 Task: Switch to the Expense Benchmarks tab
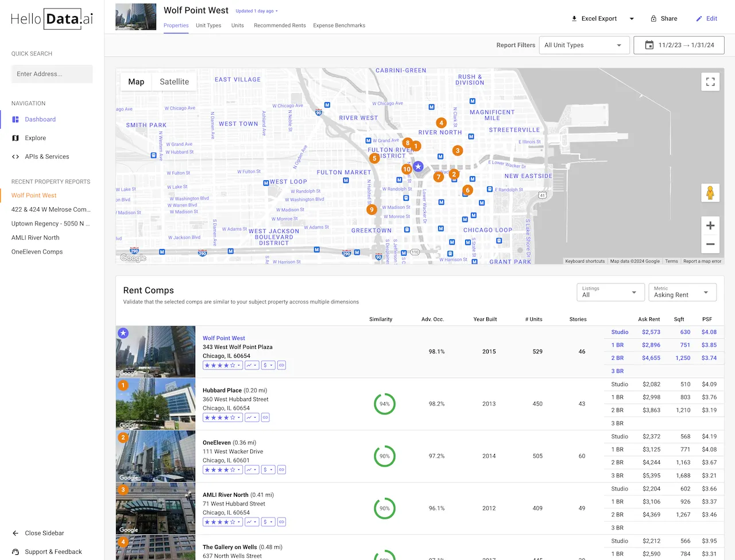(339, 25)
